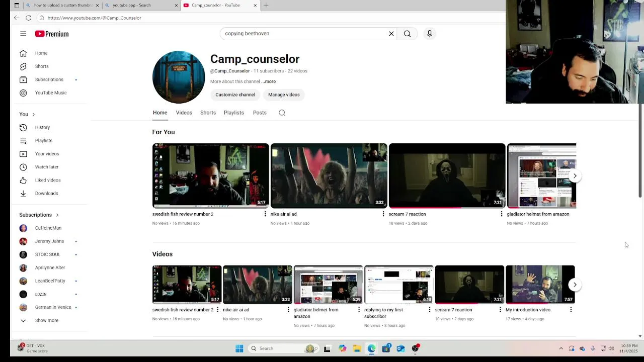This screenshot has height=362, width=644.
Task: Switch to the channel Videos tab
Action: pyautogui.click(x=184, y=113)
